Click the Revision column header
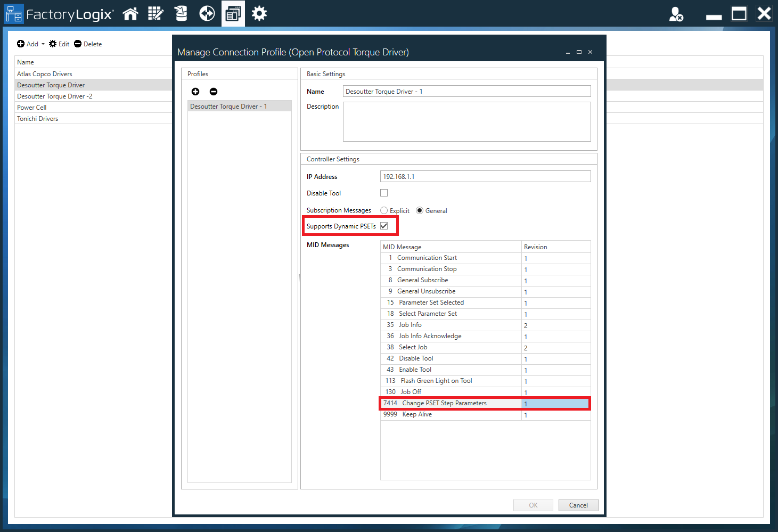This screenshot has width=778, height=532. point(556,247)
